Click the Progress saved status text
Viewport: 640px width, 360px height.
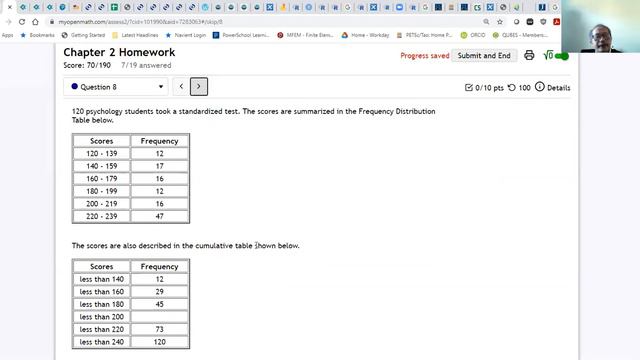tap(425, 56)
